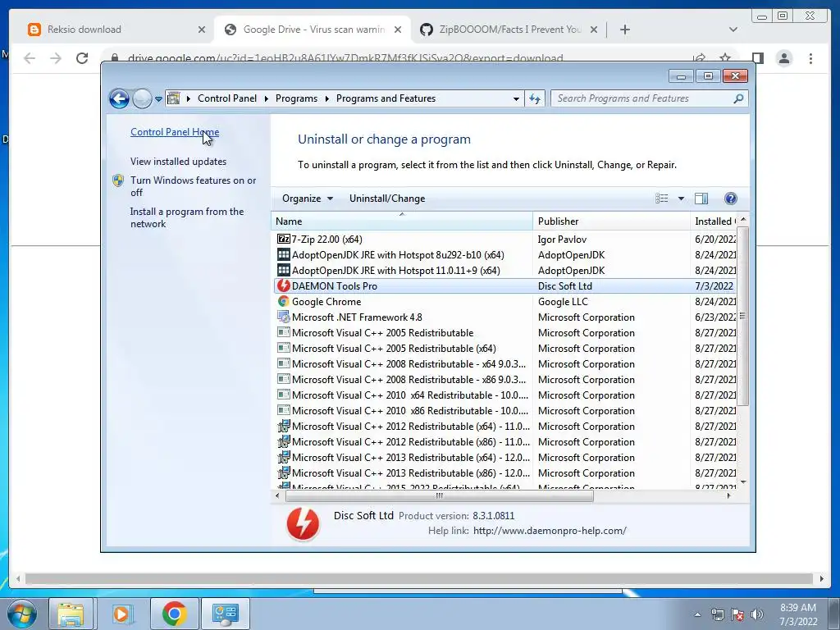
Task: Select Visual C++ 2010 x86 Redistributable entry
Action: coord(410,410)
